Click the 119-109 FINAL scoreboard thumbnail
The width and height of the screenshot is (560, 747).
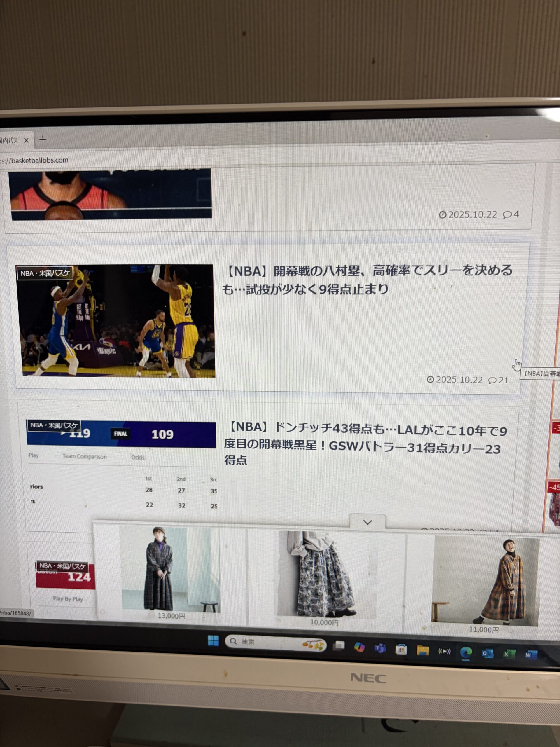(122, 434)
